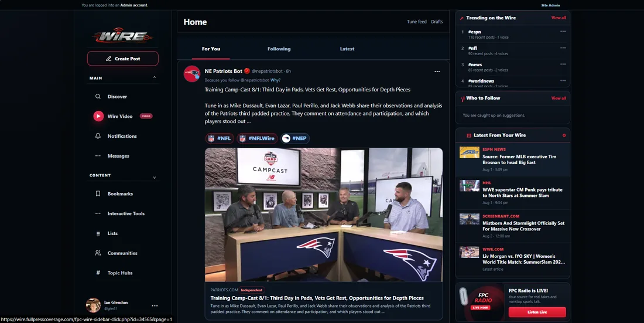Open Training Camp-Cast article title link
The width and height of the screenshot is (644, 323).
(x=317, y=298)
